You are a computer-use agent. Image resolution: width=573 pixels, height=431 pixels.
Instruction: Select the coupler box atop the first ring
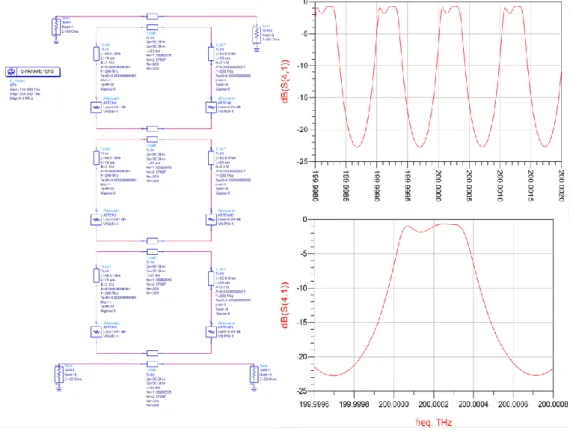[152, 27]
